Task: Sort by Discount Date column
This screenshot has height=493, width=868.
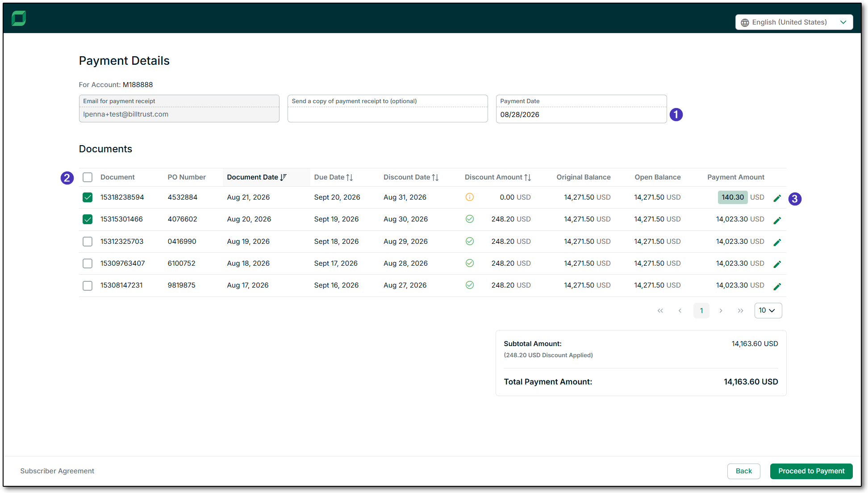Action: pyautogui.click(x=411, y=177)
